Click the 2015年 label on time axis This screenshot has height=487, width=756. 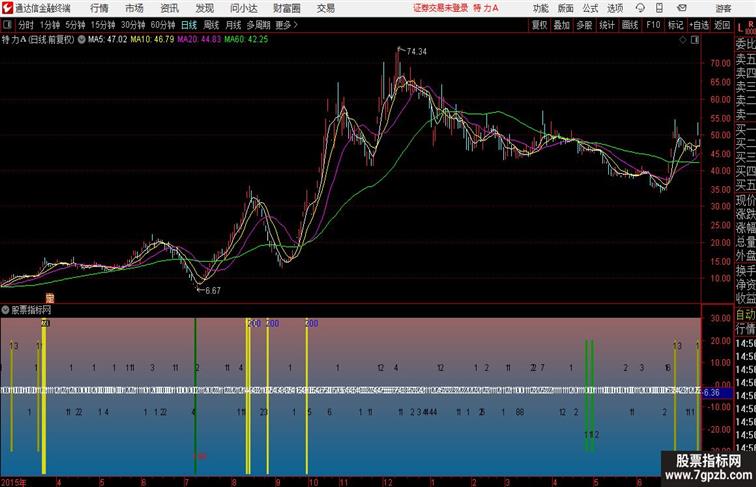(x=14, y=482)
